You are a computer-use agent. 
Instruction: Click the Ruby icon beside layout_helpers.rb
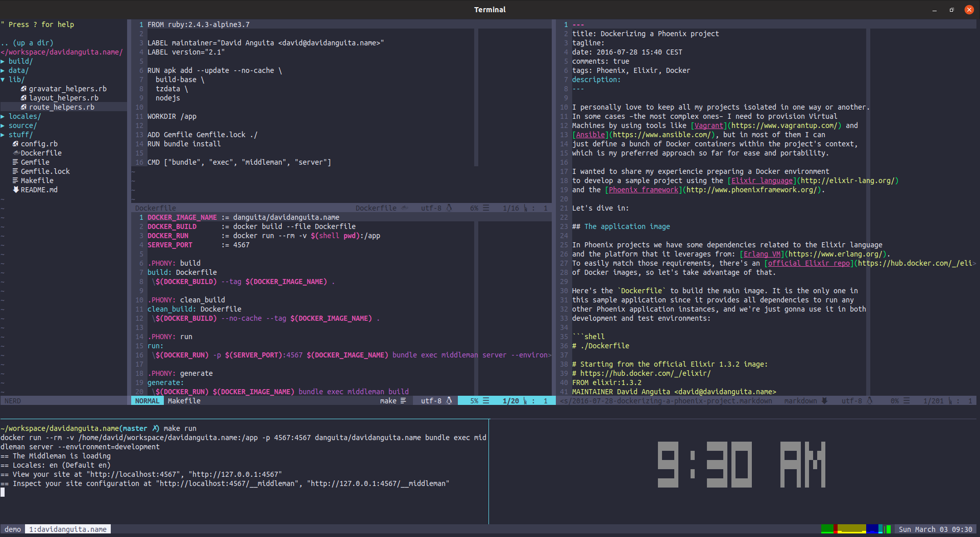click(23, 98)
